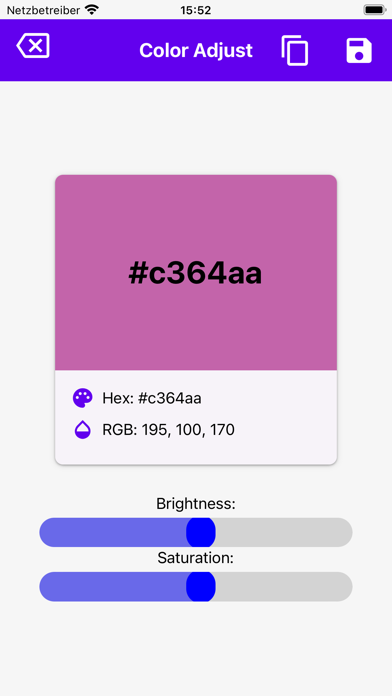Select the RGB: 195, 100, 170 row
392x696 pixels.
(168, 430)
